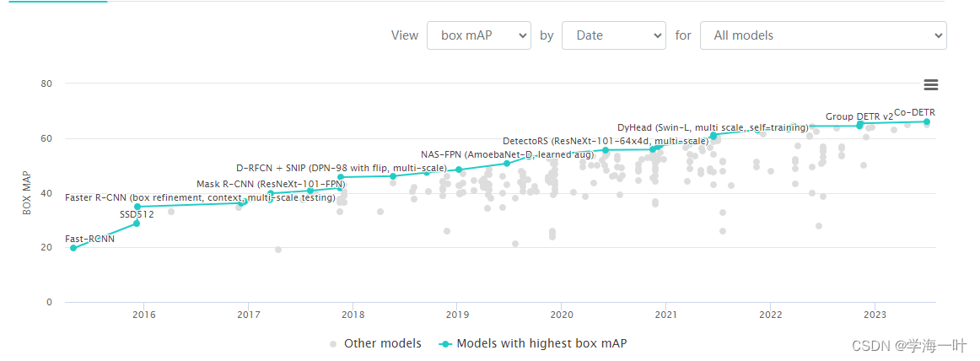The width and height of the screenshot is (980, 361).
Task: Click the Co-DETR data point
Action: coord(927,121)
